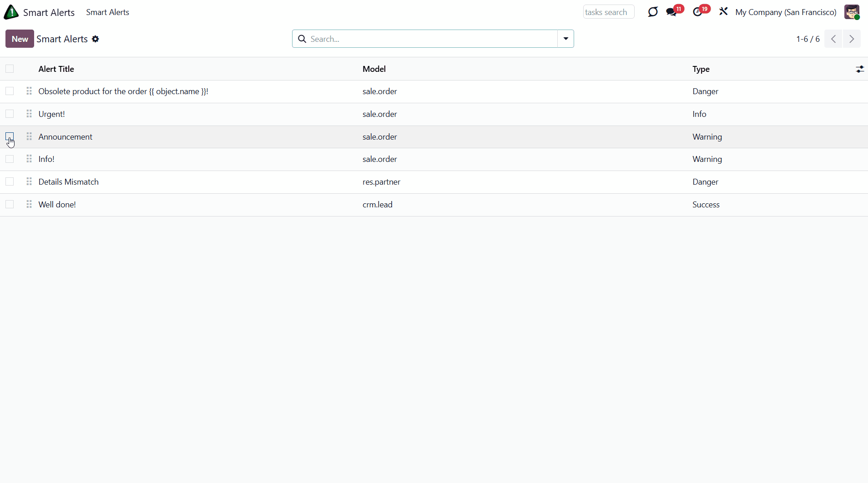Open My Company (San Francisco) switcher

[x=786, y=12]
